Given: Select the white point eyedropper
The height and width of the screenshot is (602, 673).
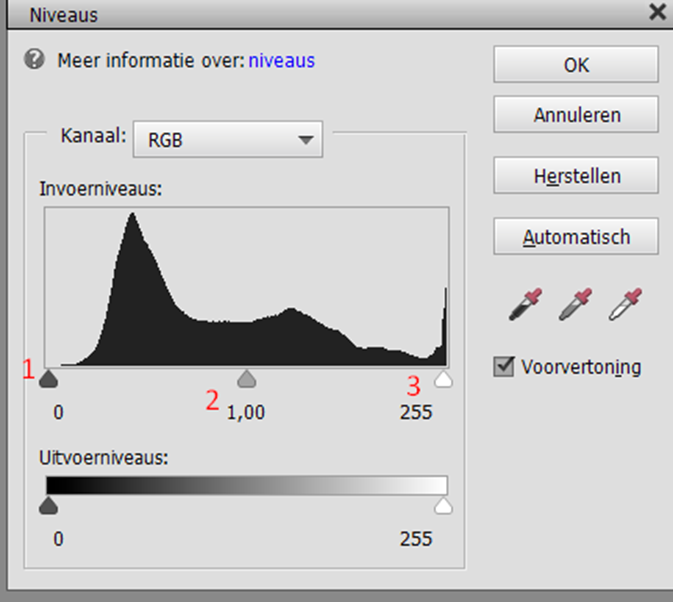Looking at the screenshot, I should pyautogui.click(x=626, y=303).
